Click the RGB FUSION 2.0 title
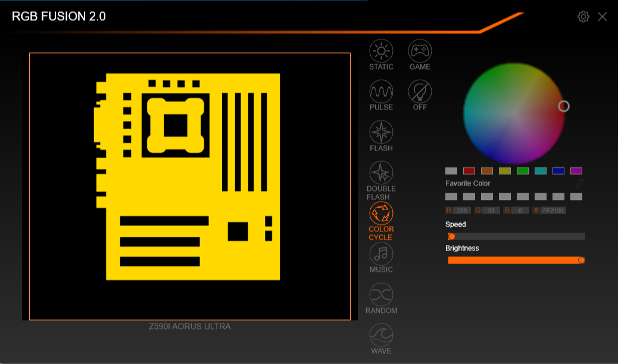 pyautogui.click(x=59, y=16)
